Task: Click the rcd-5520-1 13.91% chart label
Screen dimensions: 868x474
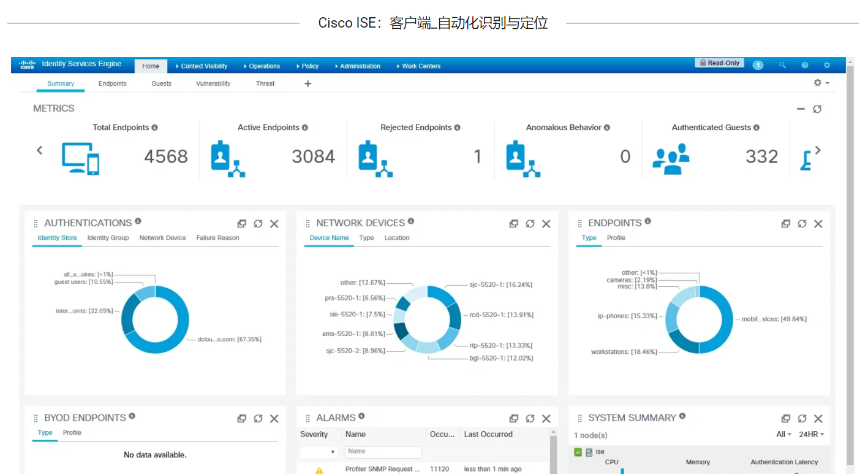Action: 501,315
